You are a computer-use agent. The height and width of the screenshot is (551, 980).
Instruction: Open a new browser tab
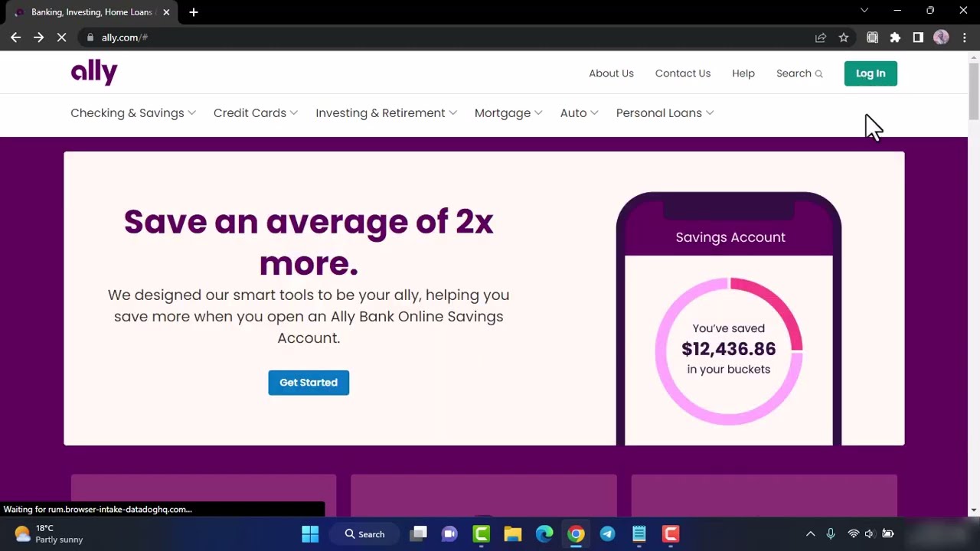coord(194,12)
